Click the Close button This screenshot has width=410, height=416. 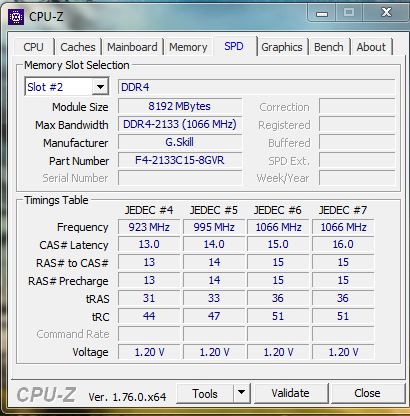367,393
